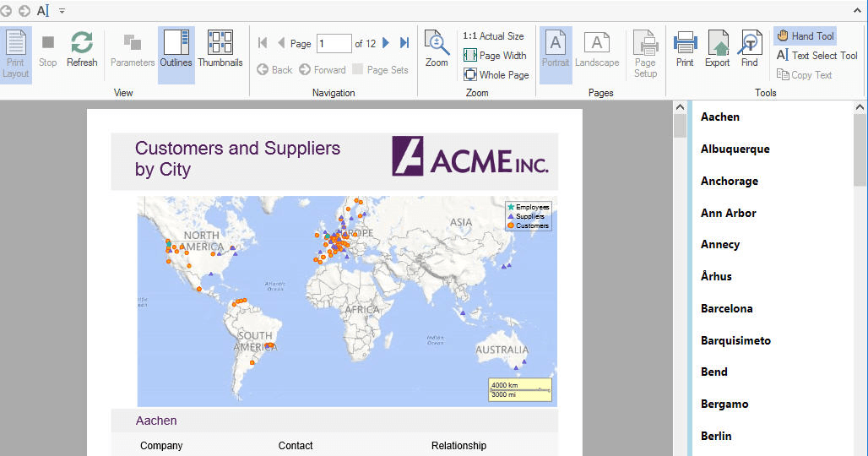Toggle the Outlines panel
Image resolution: width=868 pixels, height=456 pixels.
(176, 51)
